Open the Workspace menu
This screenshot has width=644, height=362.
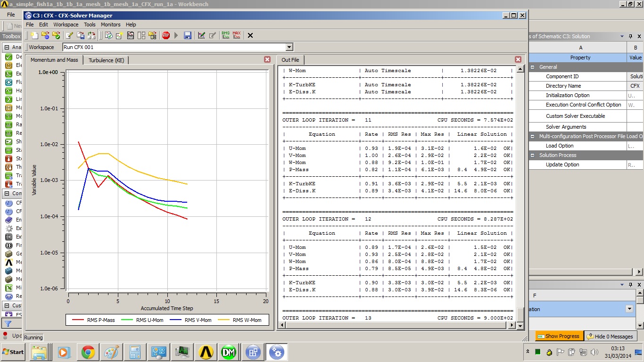[x=66, y=25]
